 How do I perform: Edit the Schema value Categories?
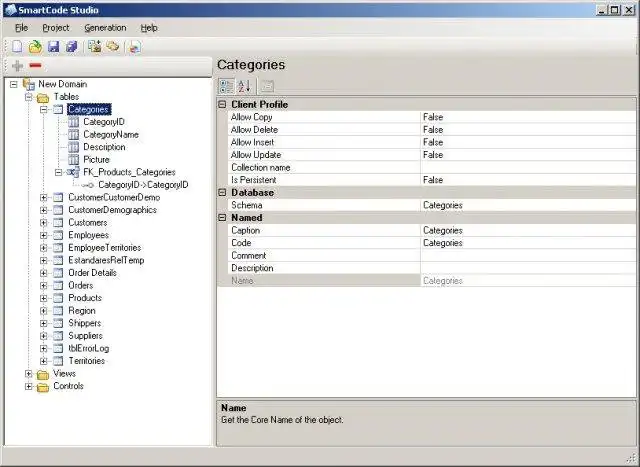[528, 205]
